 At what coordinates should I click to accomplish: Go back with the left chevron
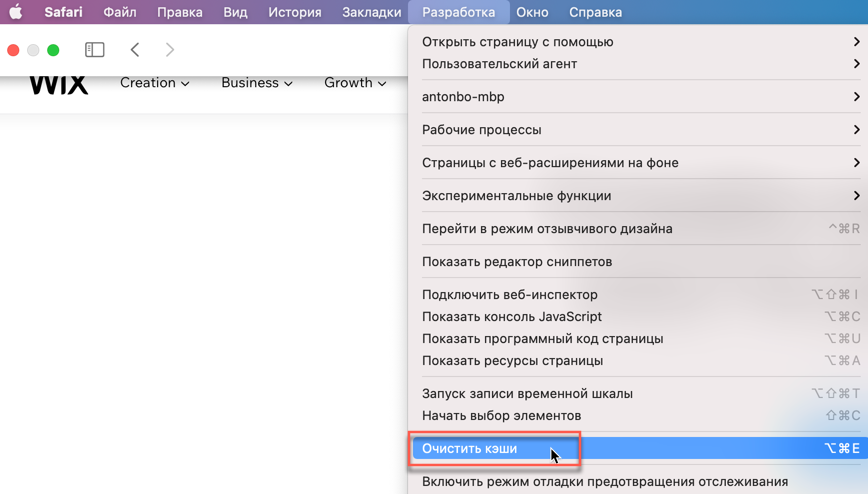coord(135,50)
